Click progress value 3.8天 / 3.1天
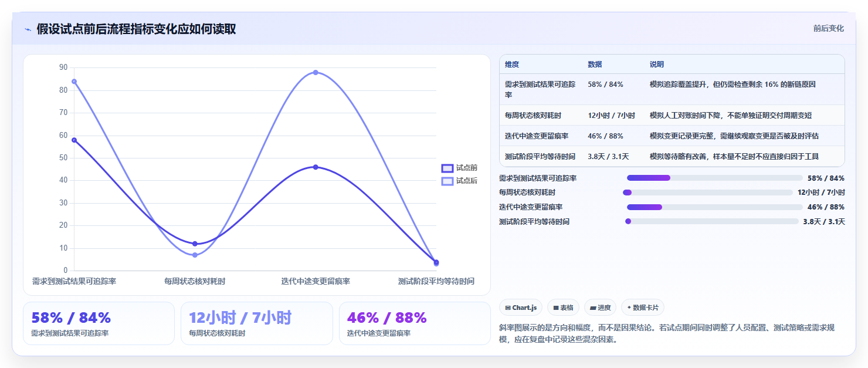The width and height of the screenshot is (868, 368). click(x=824, y=222)
